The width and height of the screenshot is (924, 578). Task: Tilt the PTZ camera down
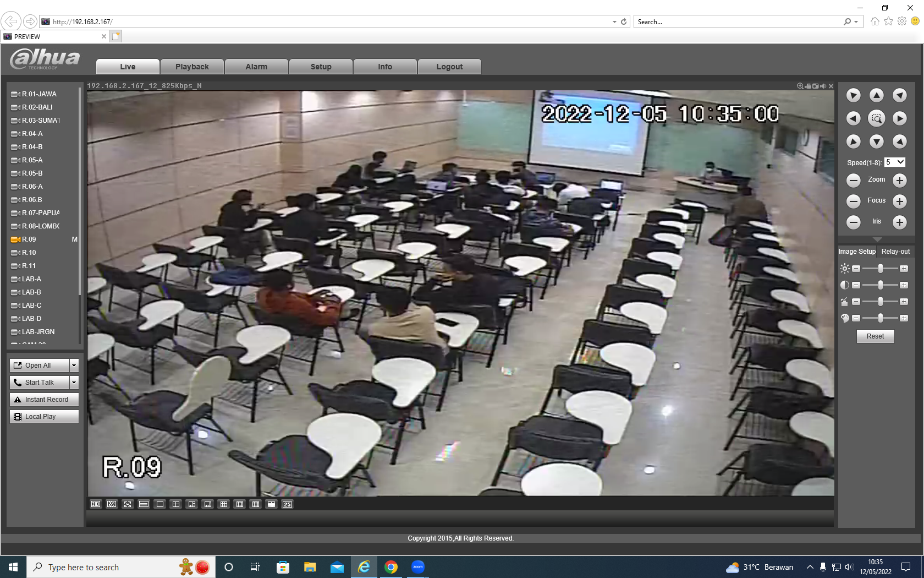(877, 141)
